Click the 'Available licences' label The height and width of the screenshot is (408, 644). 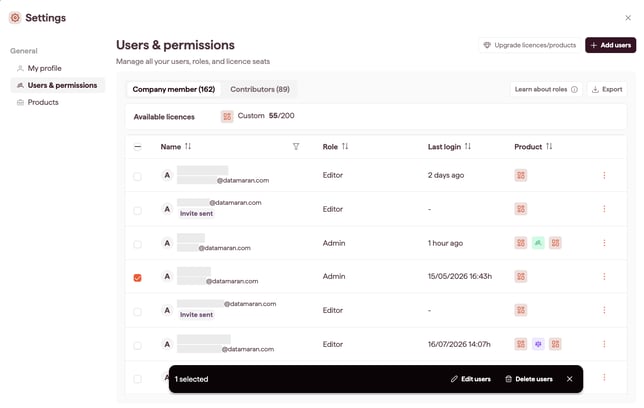(x=164, y=117)
